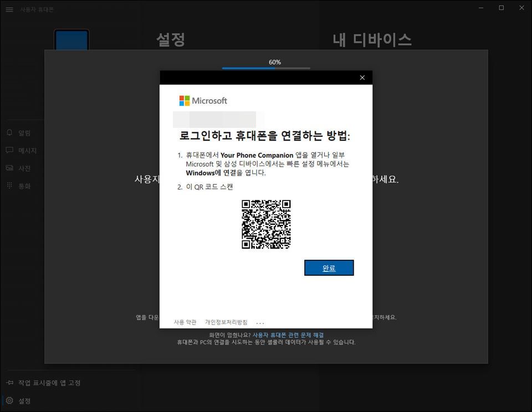This screenshot has width=532, height=412.
Task: Select the 설정 heading at the top
Action: (171, 40)
